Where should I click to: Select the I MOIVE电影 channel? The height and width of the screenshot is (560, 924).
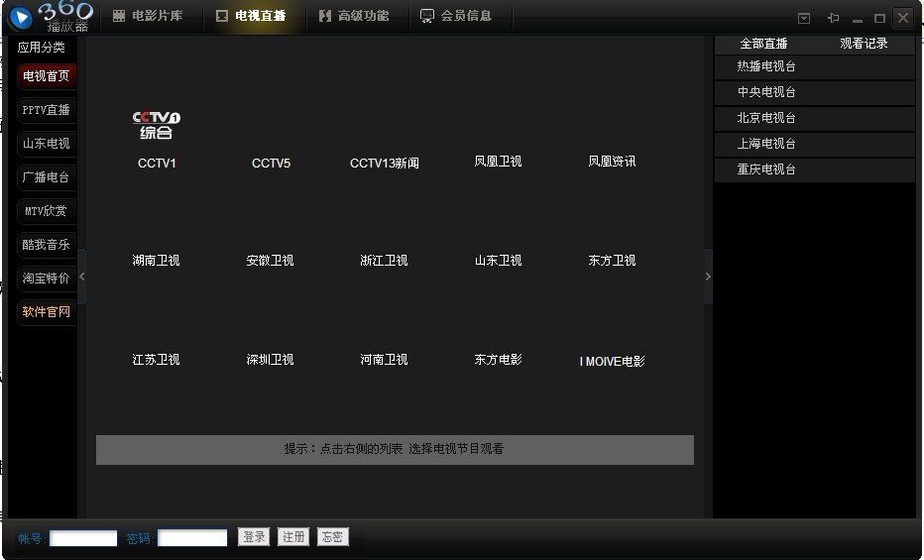(x=613, y=362)
